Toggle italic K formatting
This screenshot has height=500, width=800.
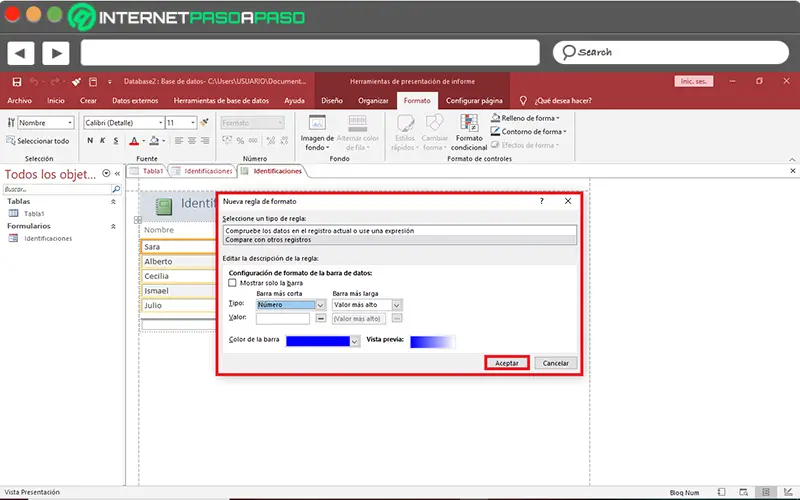click(x=103, y=141)
